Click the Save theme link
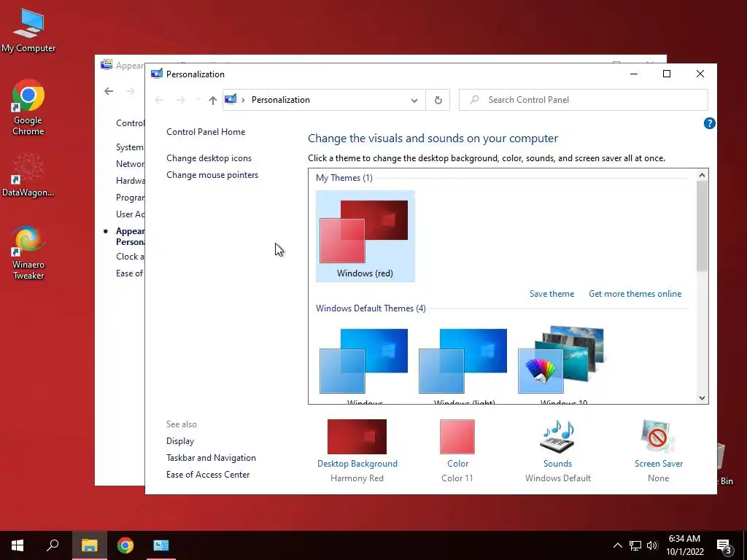This screenshot has width=747, height=560. pos(551,294)
